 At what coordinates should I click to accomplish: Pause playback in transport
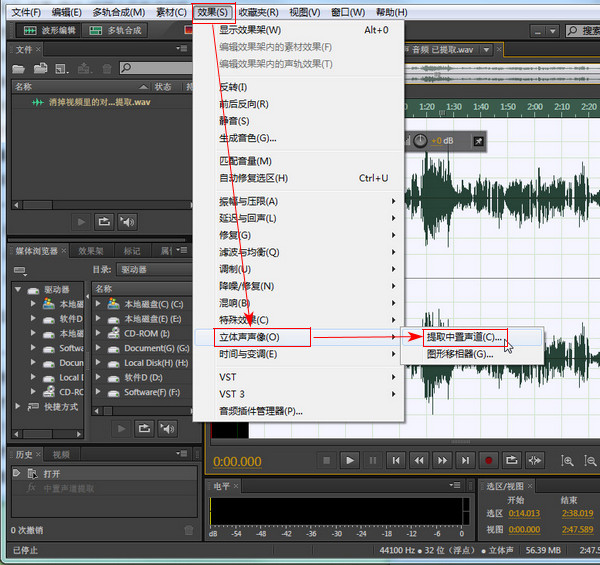coord(373,461)
